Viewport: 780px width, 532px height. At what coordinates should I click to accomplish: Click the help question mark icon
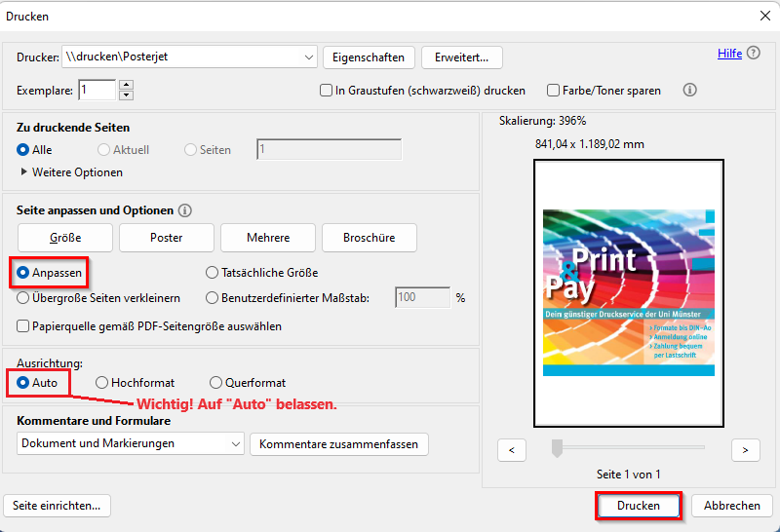click(x=754, y=54)
